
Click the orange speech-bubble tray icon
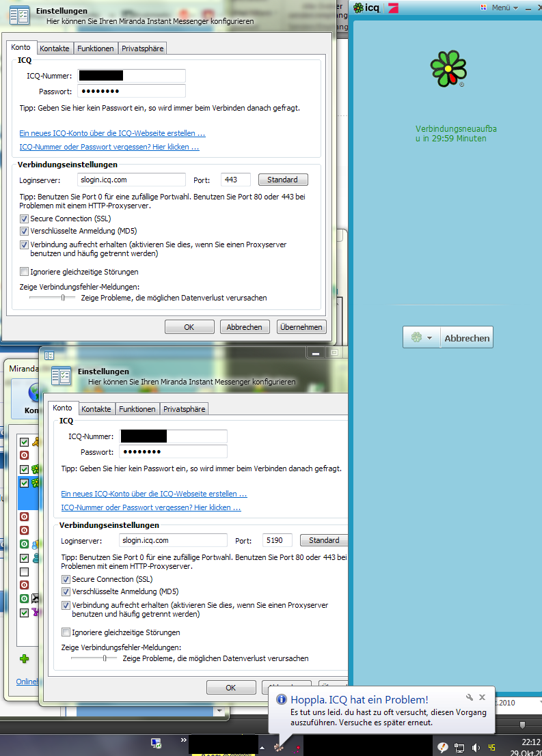[442, 748]
